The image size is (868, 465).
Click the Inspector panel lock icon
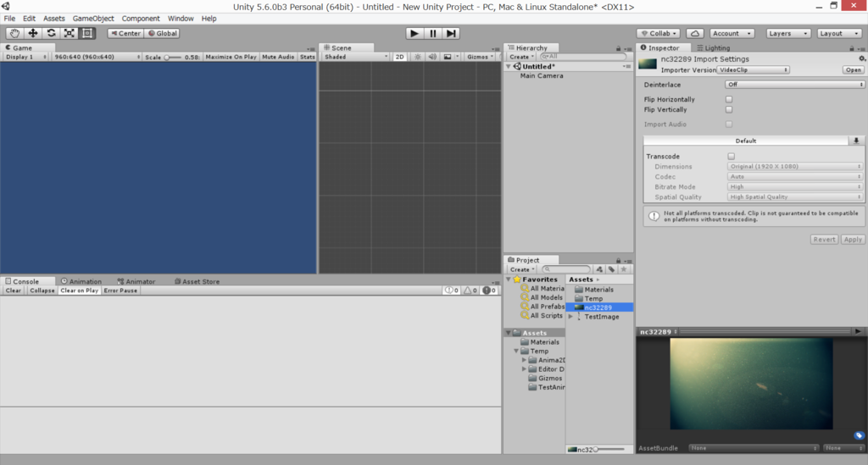(x=851, y=48)
